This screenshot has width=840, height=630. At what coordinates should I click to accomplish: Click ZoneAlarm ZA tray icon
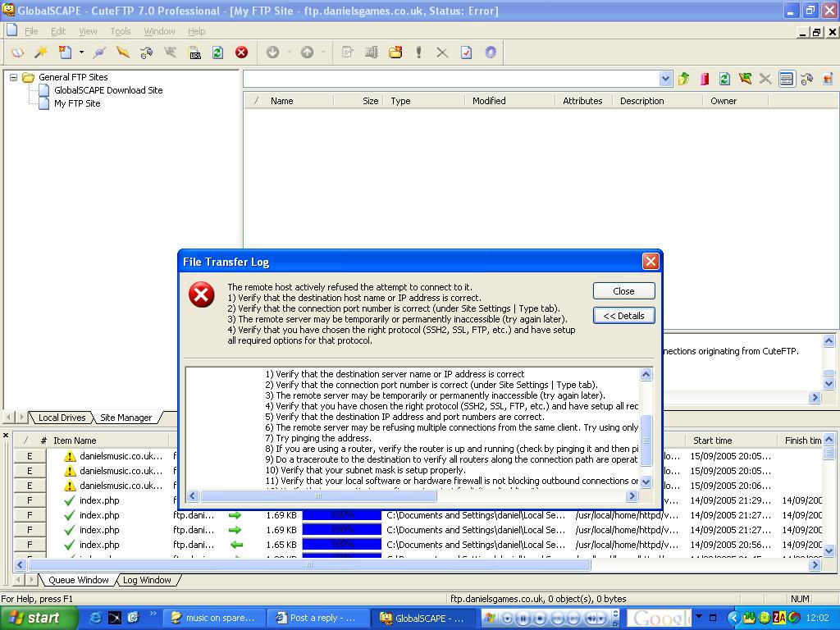(779, 618)
